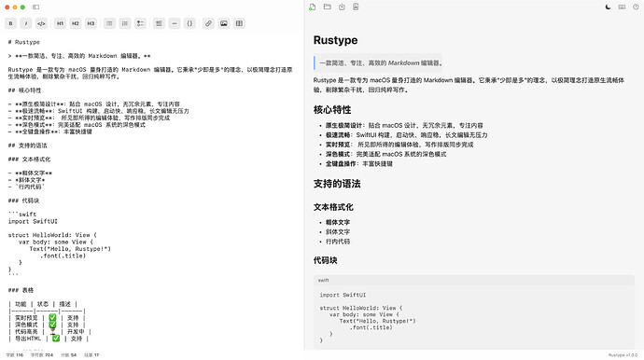Open the help icon
This screenshot has height=360, width=644.
(636, 7)
